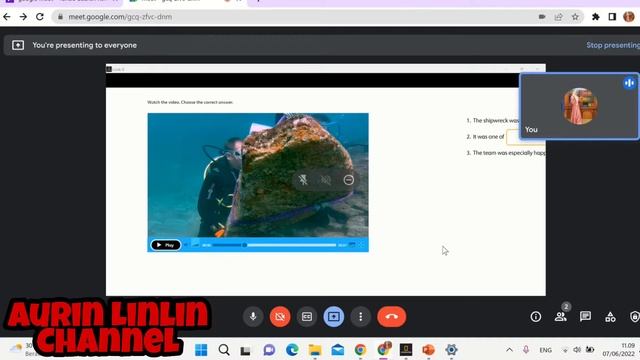Image resolution: width=640 pixels, height=360 pixels.
Task: Click the unpin icon over presentation
Action: (x=303, y=180)
